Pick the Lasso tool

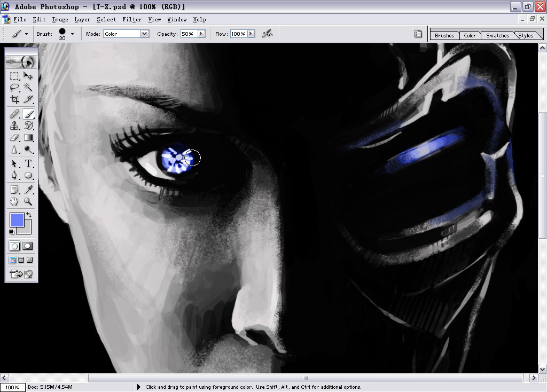point(14,87)
